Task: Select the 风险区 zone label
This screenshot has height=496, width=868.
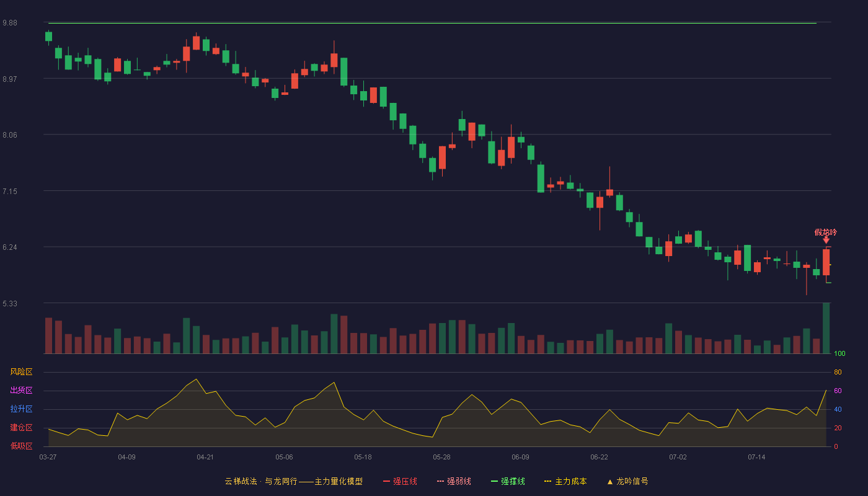Action: pyautogui.click(x=21, y=372)
